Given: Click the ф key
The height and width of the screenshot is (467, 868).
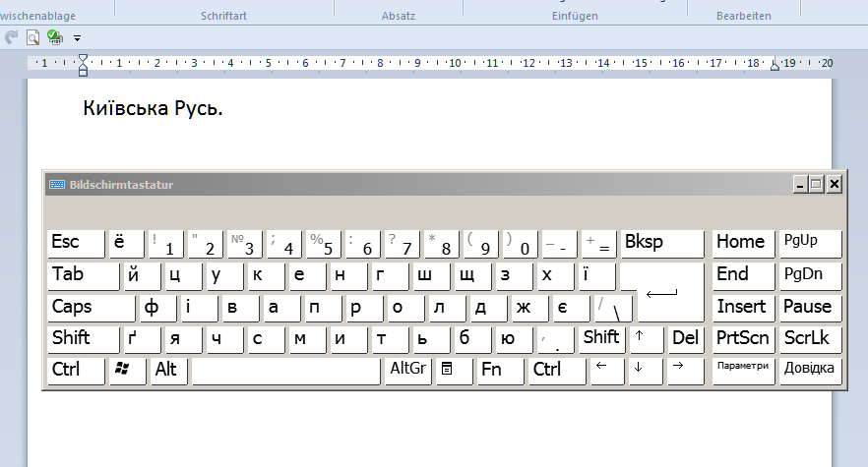Looking at the screenshot, I should [158, 308].
